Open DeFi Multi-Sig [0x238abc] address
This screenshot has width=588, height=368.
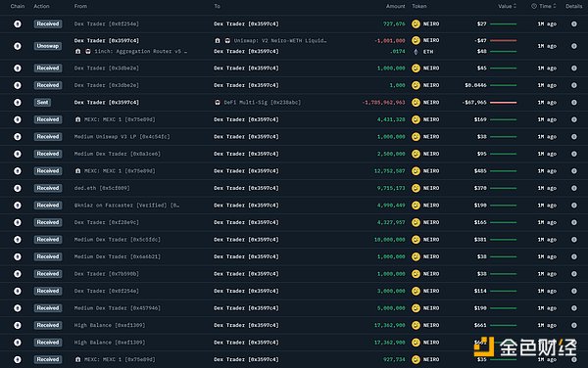point(262,102)
